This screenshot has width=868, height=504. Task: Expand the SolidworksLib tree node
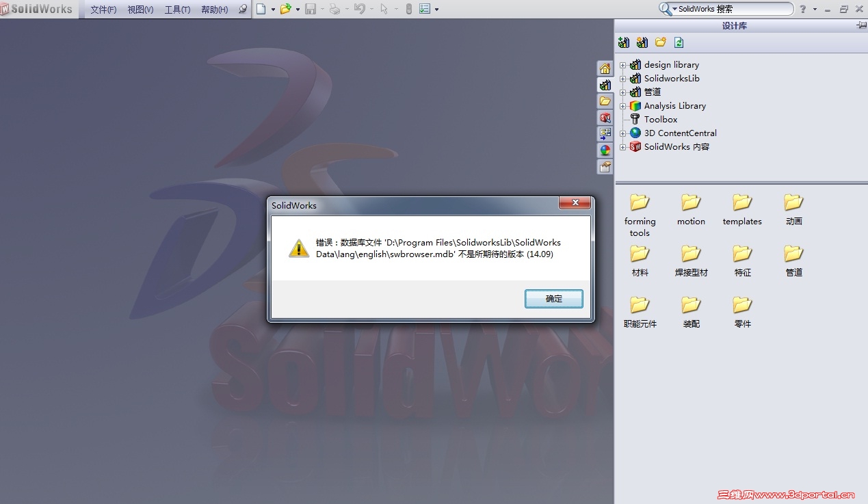[623, 79]
